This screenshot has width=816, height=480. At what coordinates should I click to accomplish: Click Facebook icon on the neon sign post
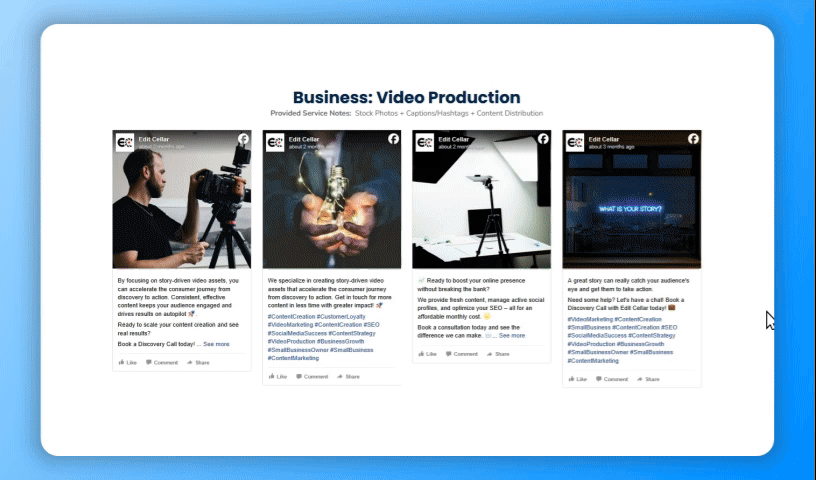(693, 138)
